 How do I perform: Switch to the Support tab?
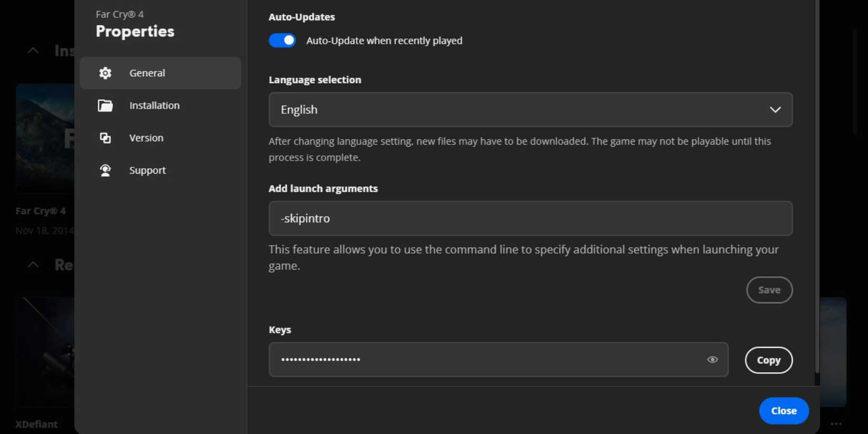tap(147, 170)
